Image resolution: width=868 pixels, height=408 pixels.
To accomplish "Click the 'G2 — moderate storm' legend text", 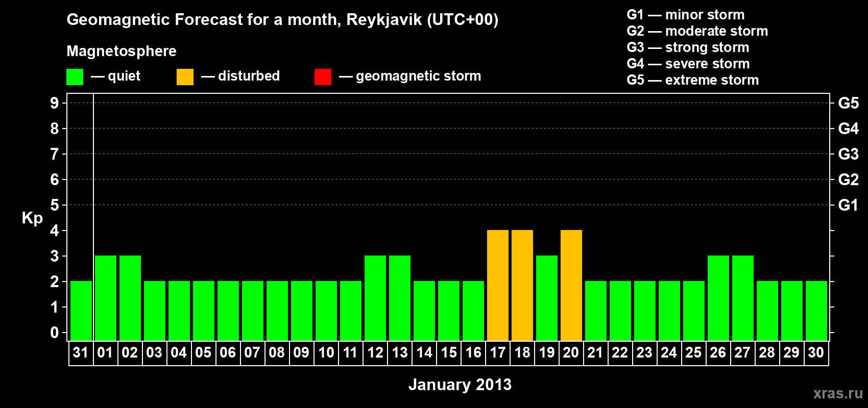I will 697,31.
